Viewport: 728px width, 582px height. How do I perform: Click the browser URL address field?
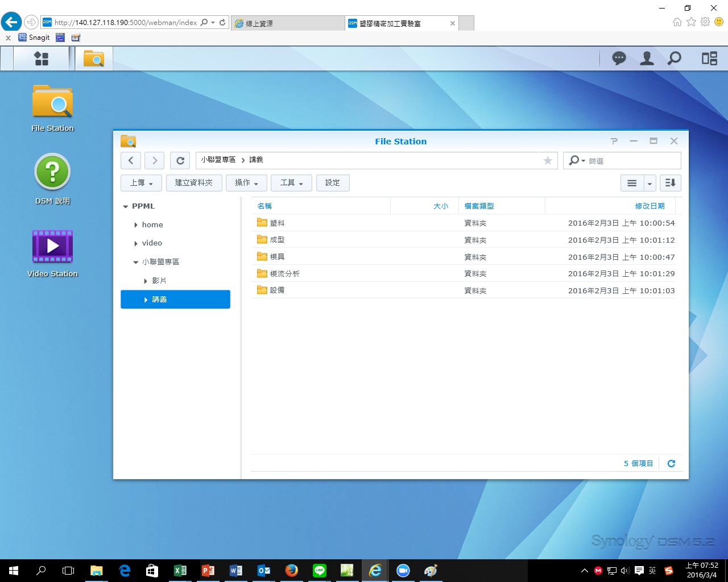click(126, 23)
